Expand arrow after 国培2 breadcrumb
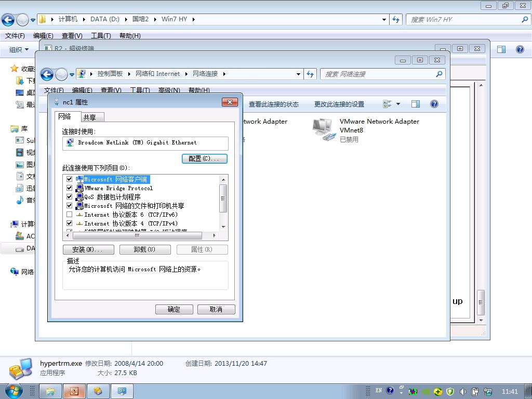 (155, 19)
